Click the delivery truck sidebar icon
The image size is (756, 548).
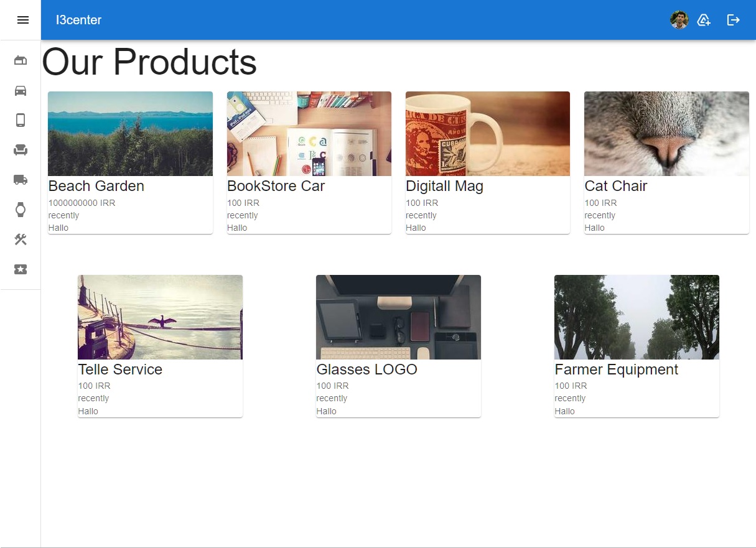coord(21,180)
